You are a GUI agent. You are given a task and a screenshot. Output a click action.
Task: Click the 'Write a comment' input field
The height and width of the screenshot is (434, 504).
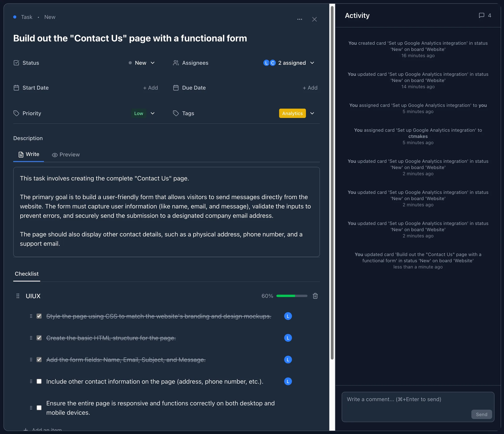click(418, 407)
